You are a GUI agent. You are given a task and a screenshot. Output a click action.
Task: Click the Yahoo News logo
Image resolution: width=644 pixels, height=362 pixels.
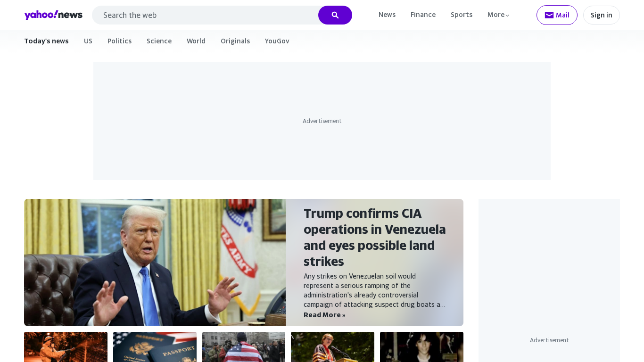(x=53, y=15)
